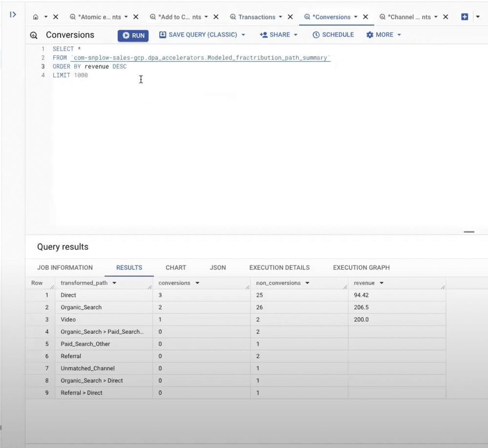
Task: Switch to the Atomic events tab
Action: pos(96,17)
